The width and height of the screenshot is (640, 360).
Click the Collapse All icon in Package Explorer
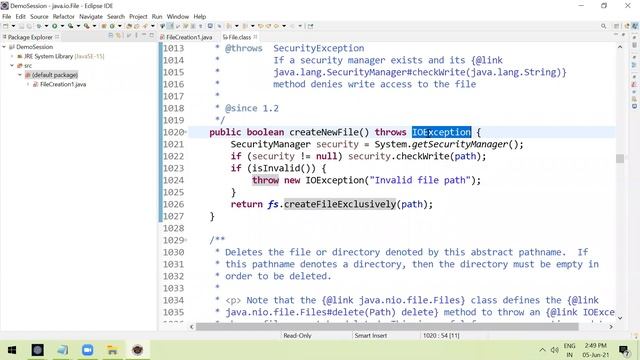pos(111,36)
